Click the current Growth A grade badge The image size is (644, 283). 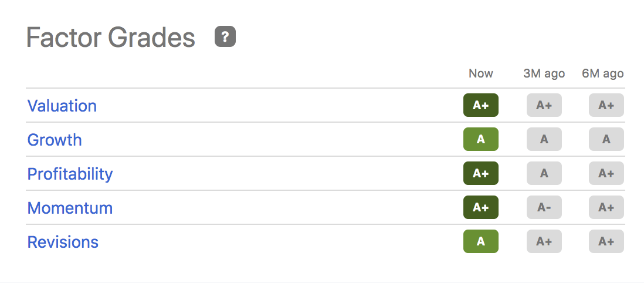(x=480, y=140)
